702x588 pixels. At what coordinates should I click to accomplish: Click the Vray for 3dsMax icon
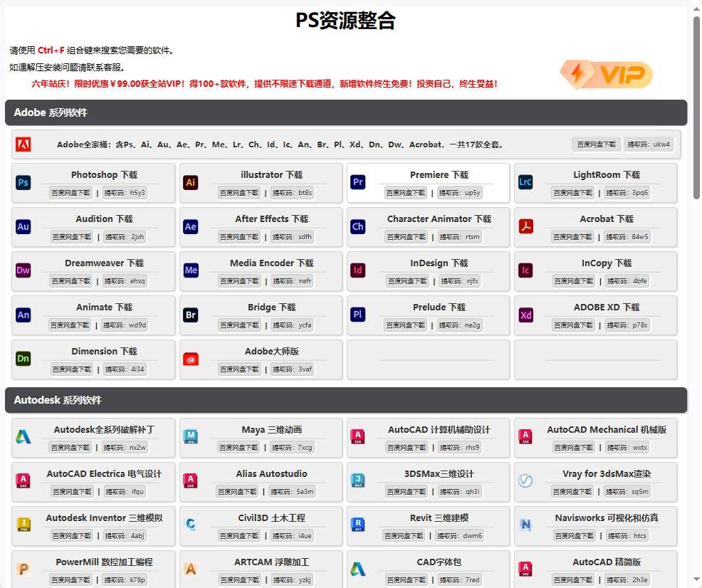[x=525, y=481]
